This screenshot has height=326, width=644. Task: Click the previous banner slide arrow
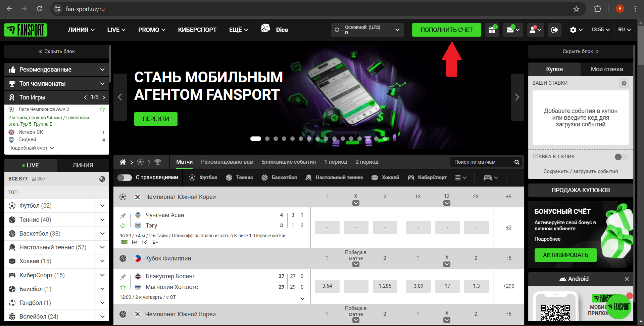click(120, 97)
